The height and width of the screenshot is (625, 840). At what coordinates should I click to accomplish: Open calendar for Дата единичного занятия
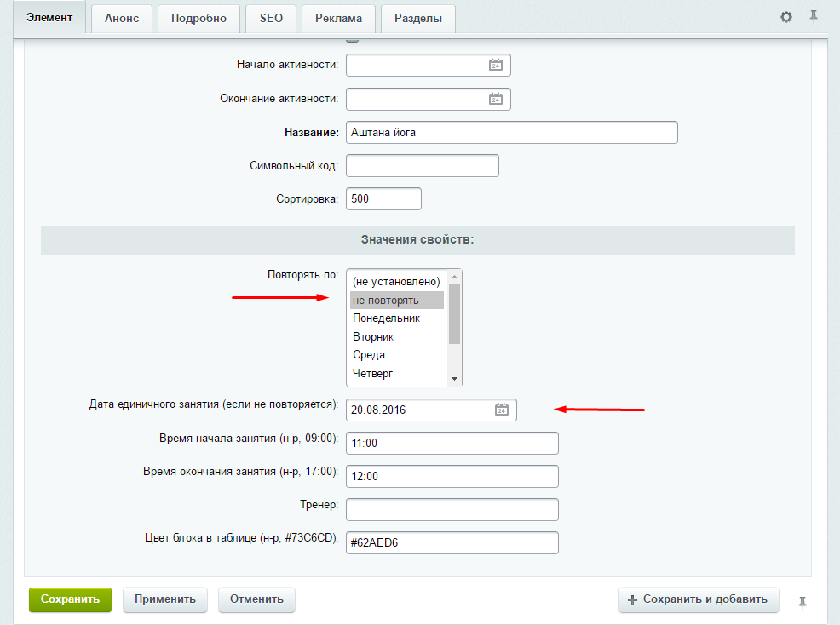click(x=502, y=410)
